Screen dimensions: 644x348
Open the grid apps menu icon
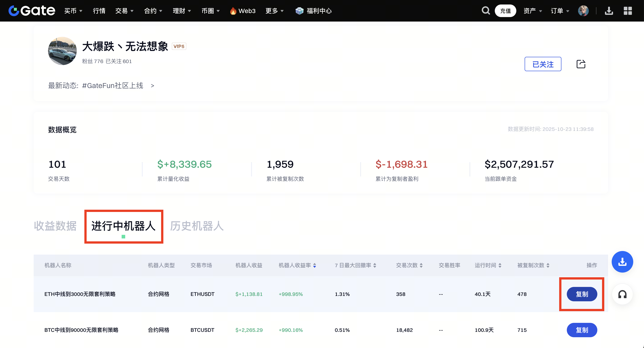[627, 11]
